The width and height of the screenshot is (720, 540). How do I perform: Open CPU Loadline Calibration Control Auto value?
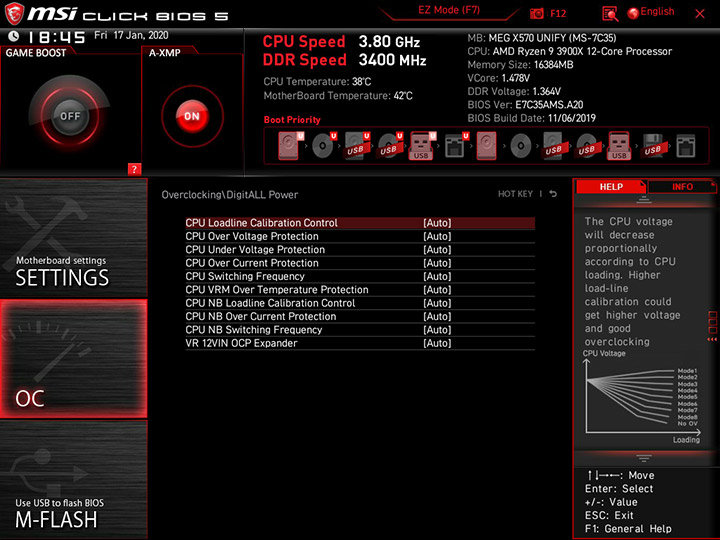tap(437, 223)
